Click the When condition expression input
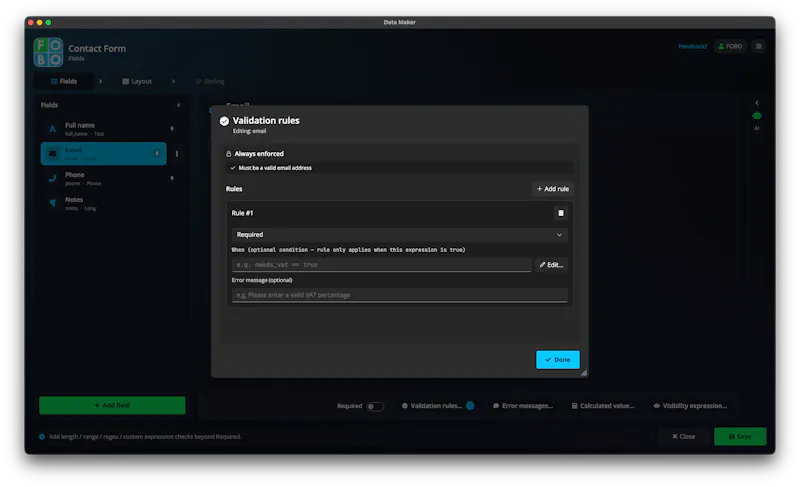This screenshot has height=487, width=800. [x=382, y=265]
